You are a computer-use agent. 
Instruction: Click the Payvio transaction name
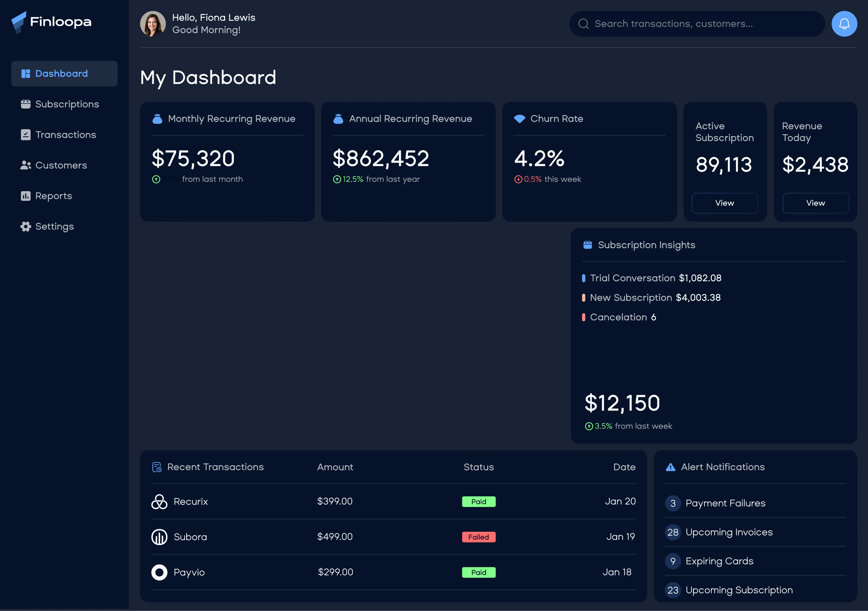189,572
